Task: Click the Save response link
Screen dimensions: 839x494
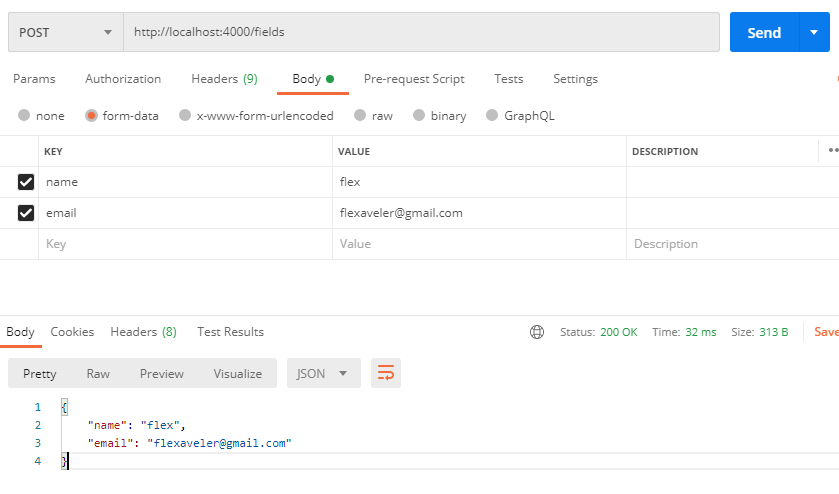Action: (826, 332)
